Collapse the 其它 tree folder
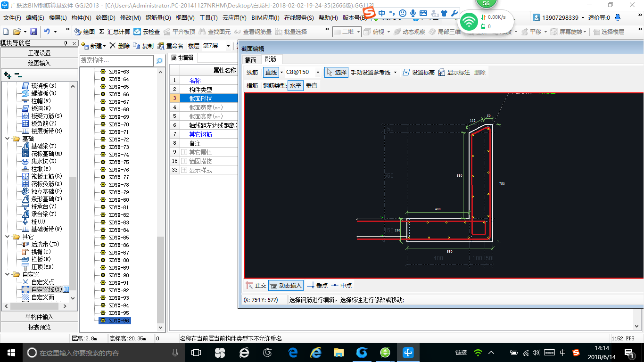Screen dimensions: 644x362 [8, 237]
